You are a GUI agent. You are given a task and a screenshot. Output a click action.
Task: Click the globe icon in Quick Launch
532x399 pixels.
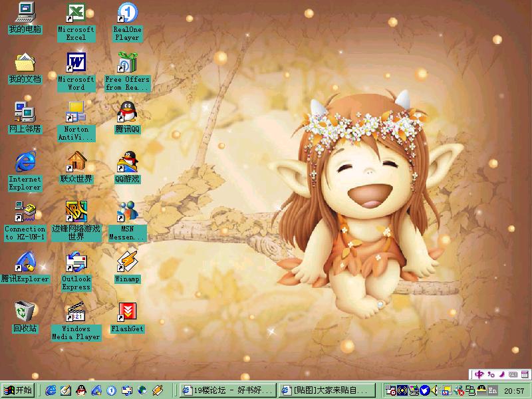(x=142, y=390)
